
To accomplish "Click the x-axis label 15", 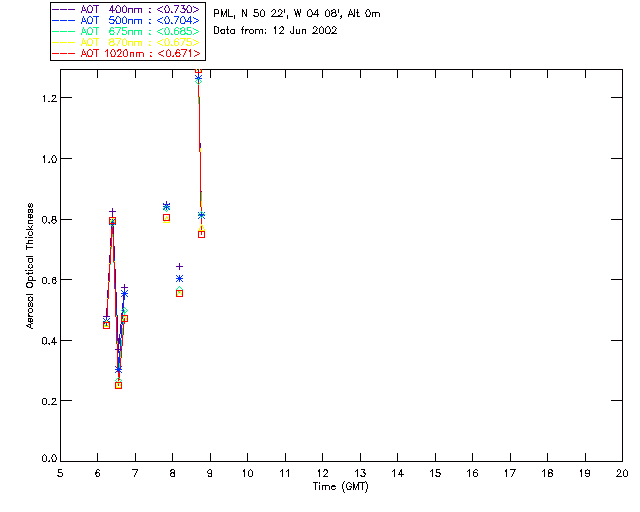I will (435, 473).
